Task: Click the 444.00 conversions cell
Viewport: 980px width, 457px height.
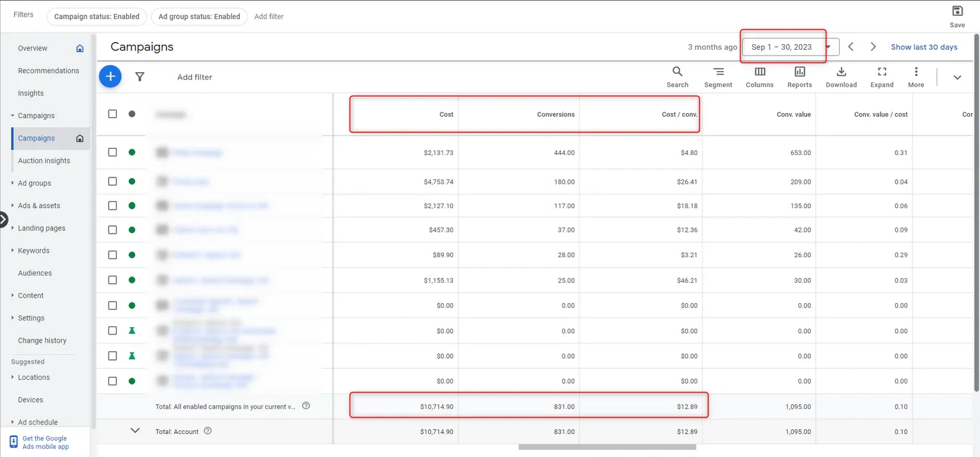Action: point(564,153)
